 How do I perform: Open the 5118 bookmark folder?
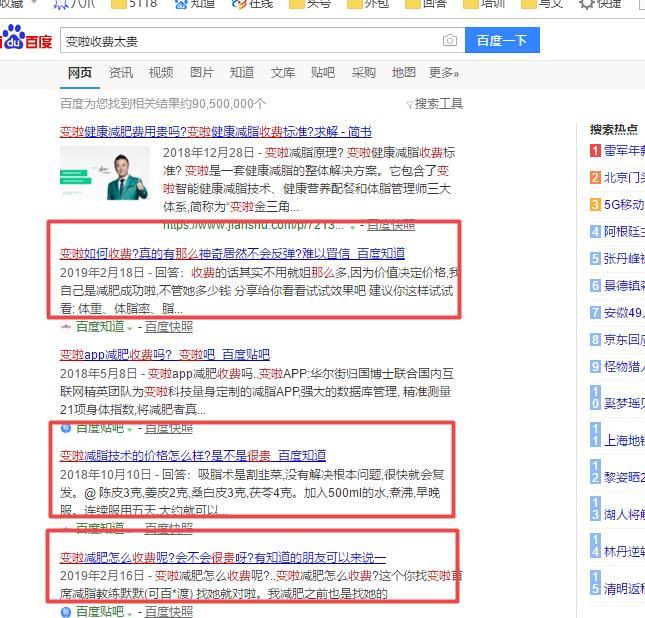[135, 4]
